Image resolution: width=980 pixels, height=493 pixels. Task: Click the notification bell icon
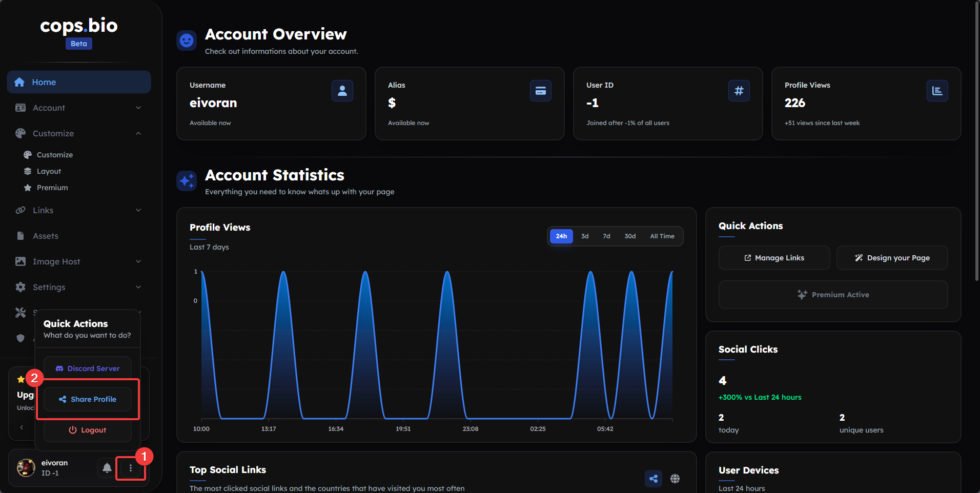(x=107, y=467)
